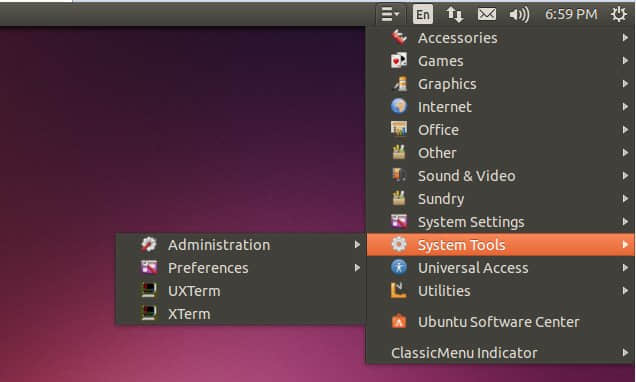Open the ClassicMenu indicator icon in top panel
636x382 pixels.
pyautogui.click(x=390, y=14)
